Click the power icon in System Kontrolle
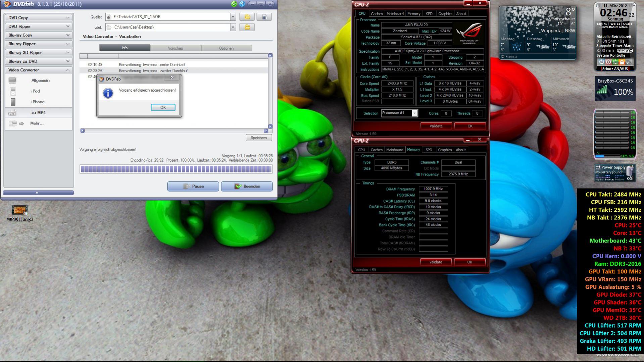The height and width of the screenshot is (362, 644). coord(601,62)
